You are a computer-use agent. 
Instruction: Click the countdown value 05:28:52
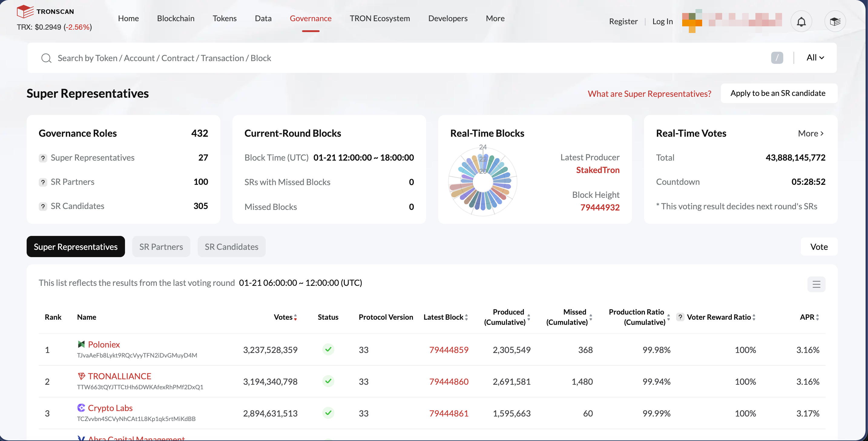click(x=808, y=182)
